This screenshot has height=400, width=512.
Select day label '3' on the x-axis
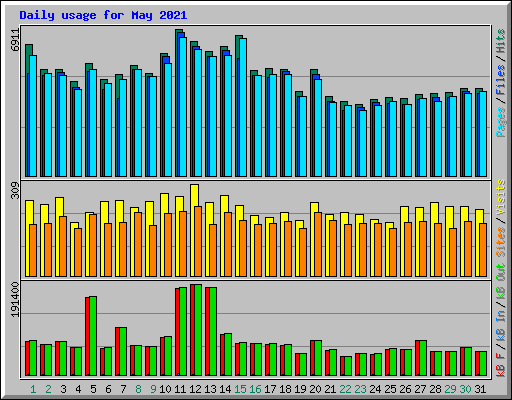point(63,389)
